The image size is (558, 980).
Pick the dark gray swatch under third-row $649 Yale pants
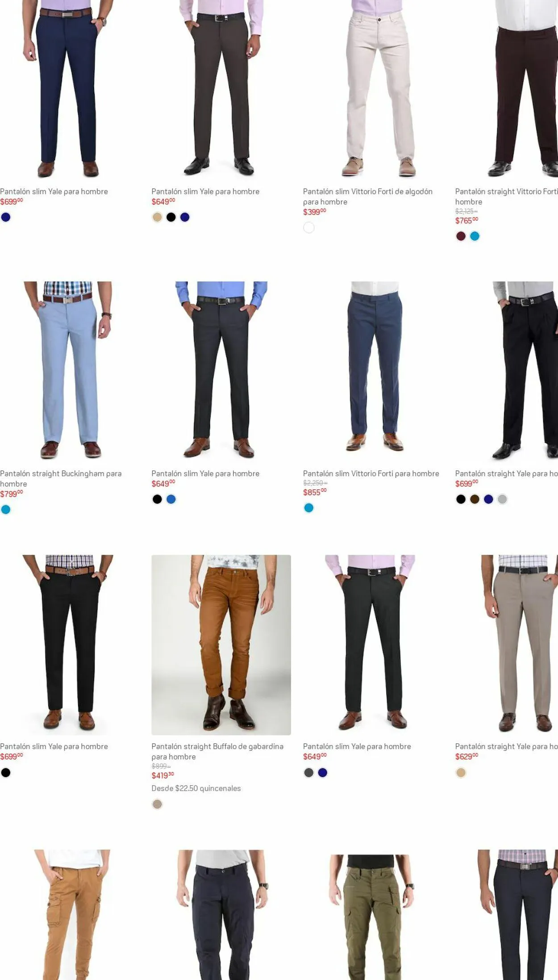[x=309, y=772]
